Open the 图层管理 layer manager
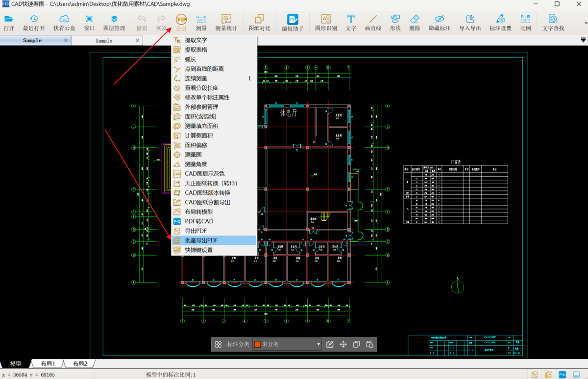The width and height of the screenshot is (588, 379). coord(114,22)
